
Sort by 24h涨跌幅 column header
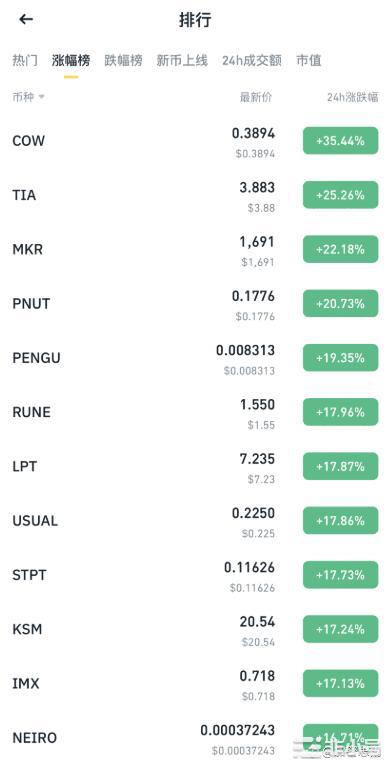pyautogui.click(x=352, y=97)
